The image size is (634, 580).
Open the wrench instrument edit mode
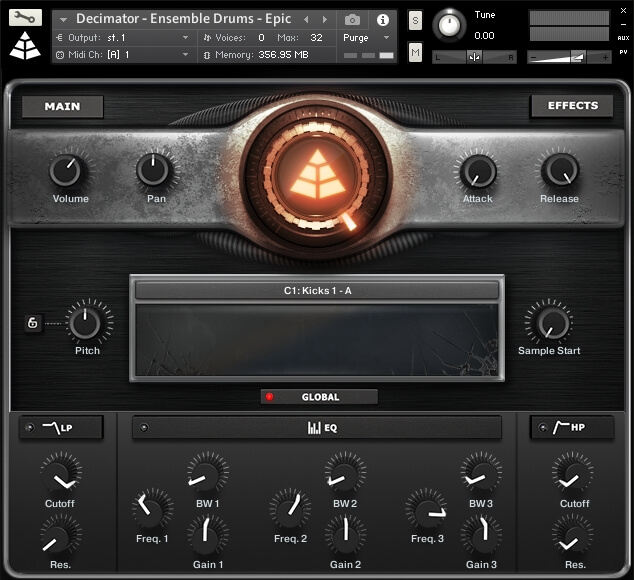25,18
